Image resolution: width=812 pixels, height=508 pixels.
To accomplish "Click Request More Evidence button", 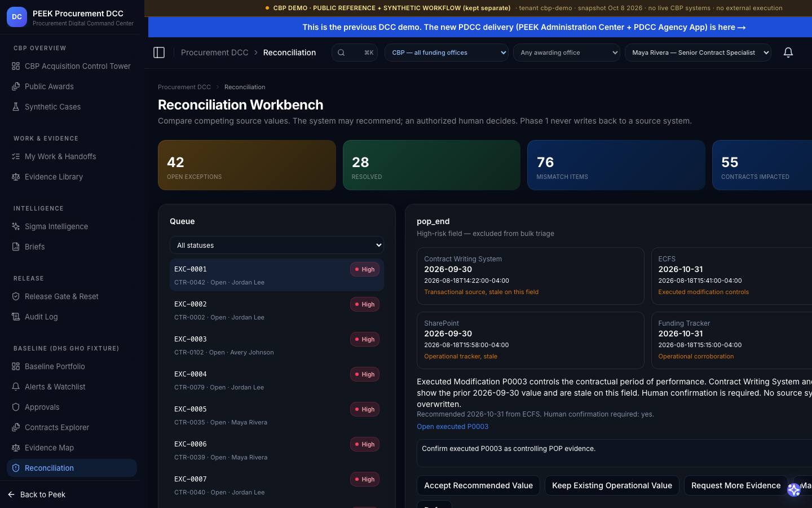I will [736, 485].
